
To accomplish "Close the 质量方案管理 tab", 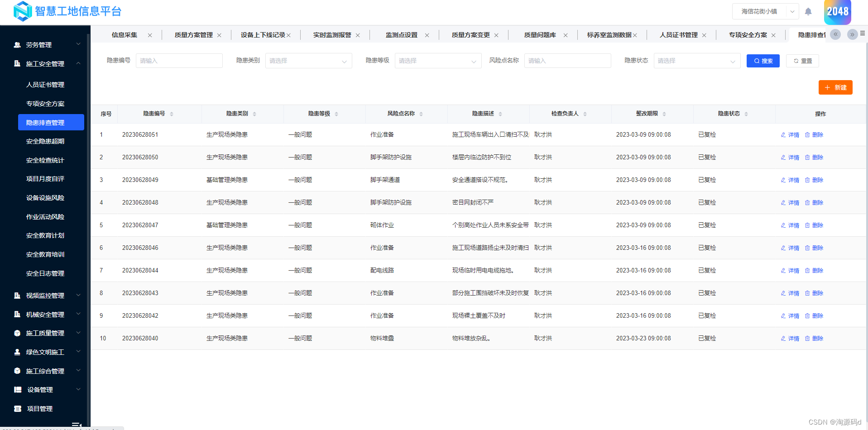I will [219, 35].
